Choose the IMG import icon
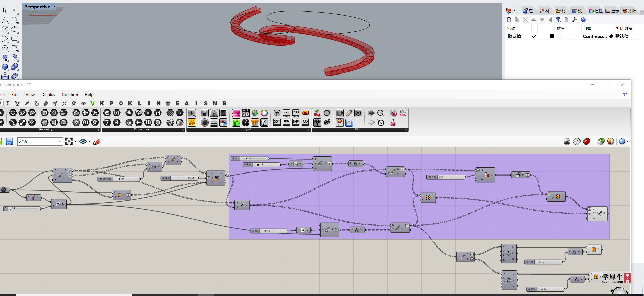 click(286, 122)
